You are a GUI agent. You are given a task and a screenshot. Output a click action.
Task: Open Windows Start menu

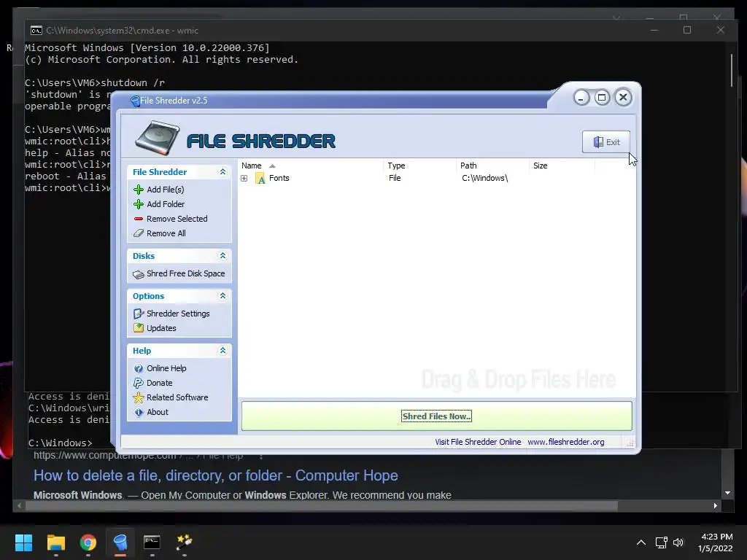pos(23,542)
